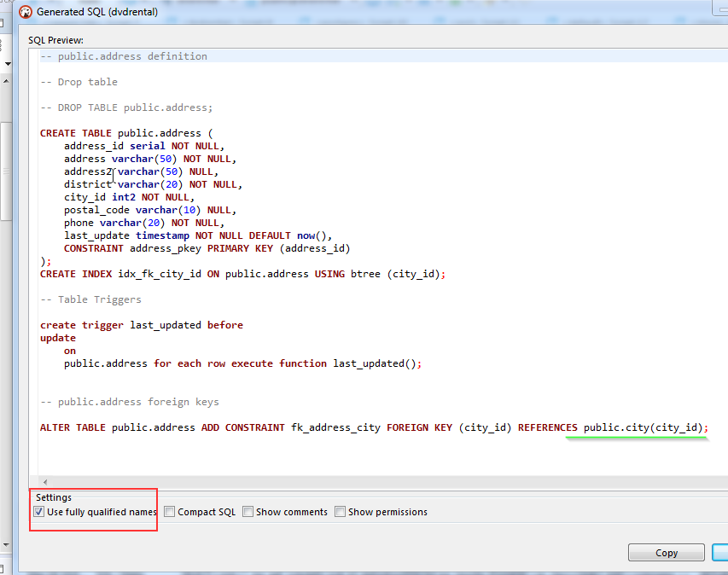Click the scroll up arrow in left background panel
The width and height of the screenshot is (728, 575).
(6, 81)
